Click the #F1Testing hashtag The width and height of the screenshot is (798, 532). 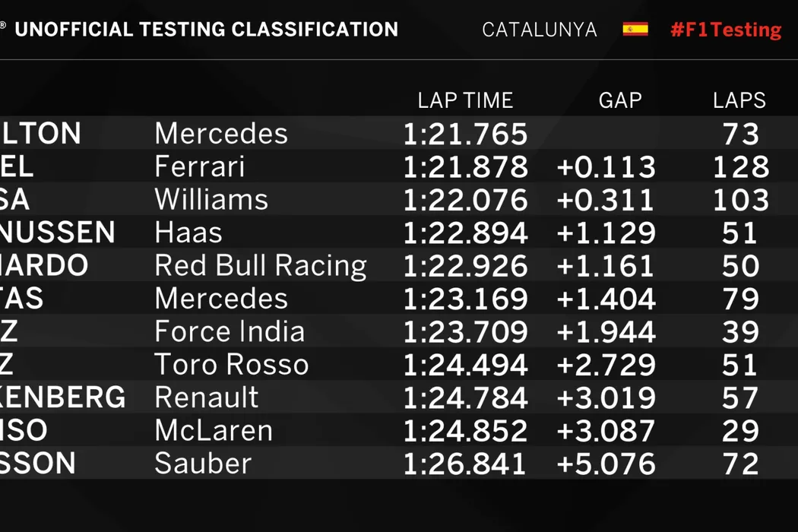click(726, 30)
